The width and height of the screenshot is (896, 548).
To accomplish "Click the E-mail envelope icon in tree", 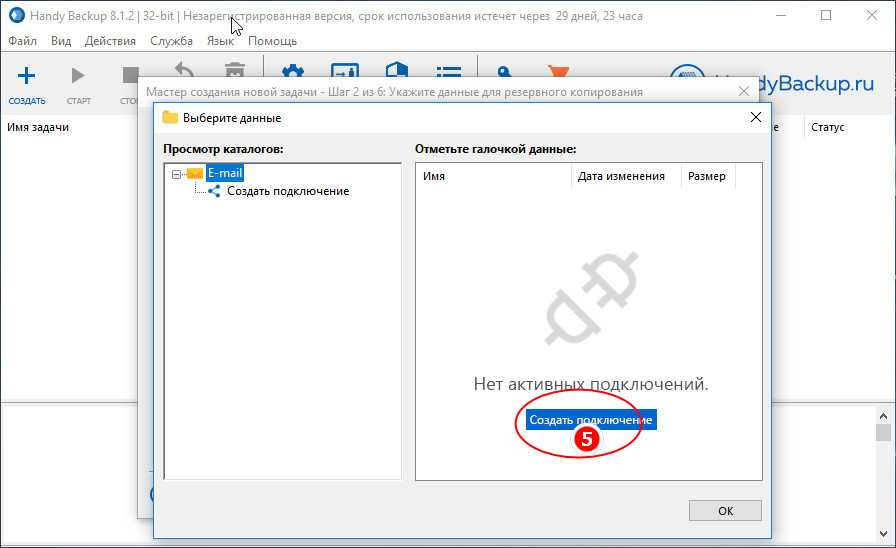I will coord(195,173).
